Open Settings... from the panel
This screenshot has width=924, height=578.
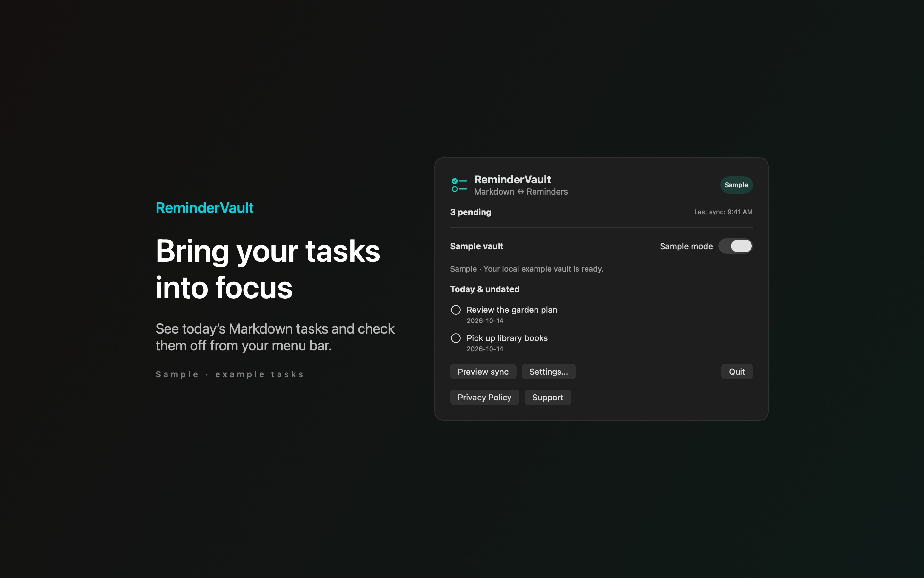(548, 372)
